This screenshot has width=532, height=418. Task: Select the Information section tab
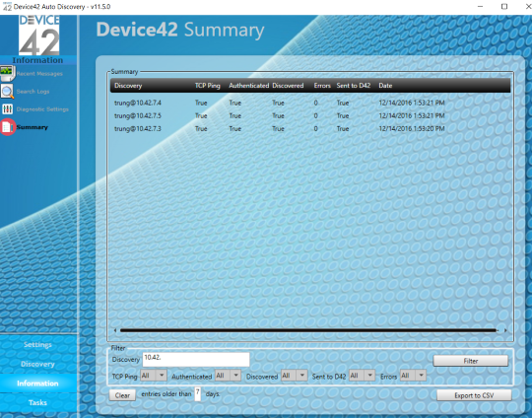(x=37, y=383)
